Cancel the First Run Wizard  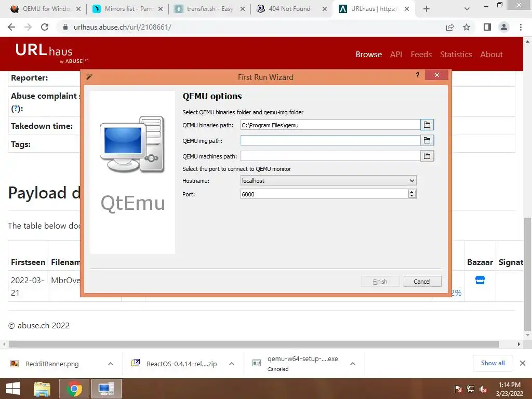click(422, 281)
